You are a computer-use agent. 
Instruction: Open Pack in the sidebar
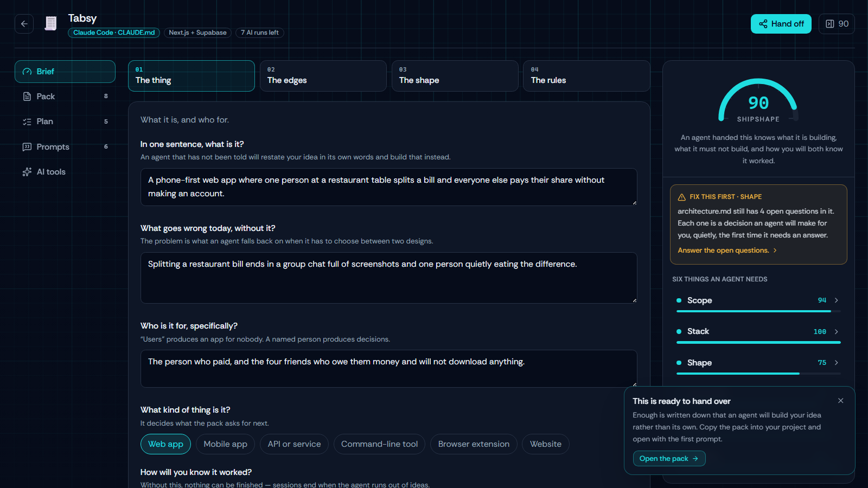pyautogui.click(x=65, y=97)
